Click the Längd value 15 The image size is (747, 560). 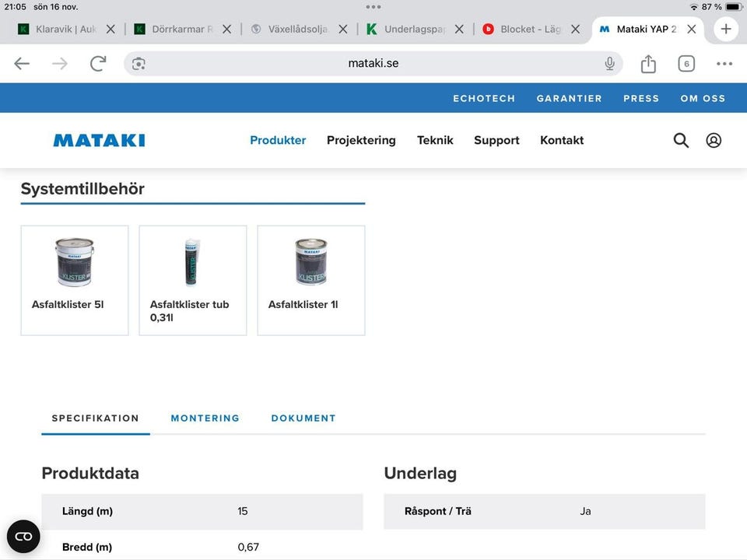[x=243, y=511]
